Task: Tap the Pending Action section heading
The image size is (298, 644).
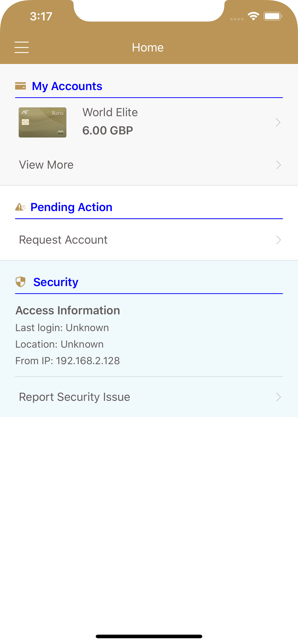Action: (x=71, y=207)
